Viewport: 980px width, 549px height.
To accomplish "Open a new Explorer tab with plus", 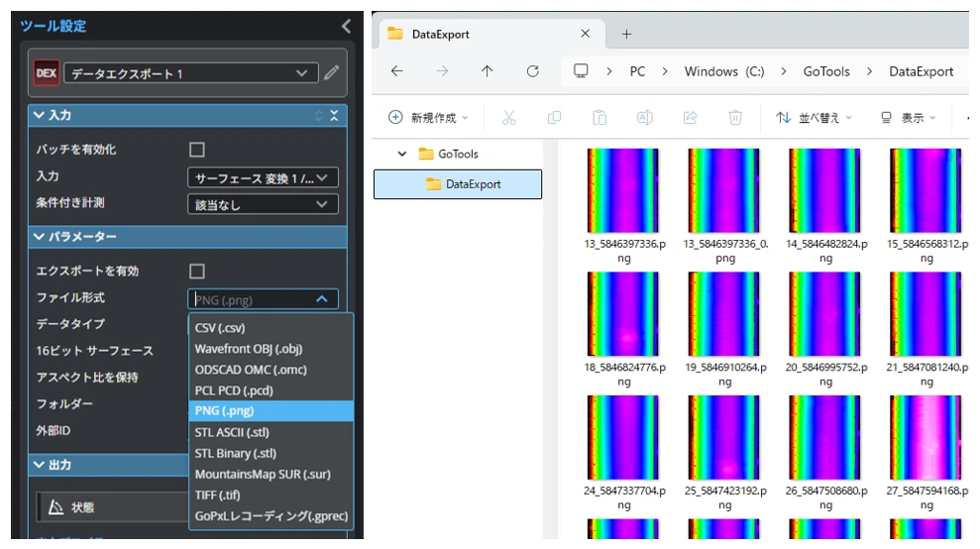I will pos(626,34).
